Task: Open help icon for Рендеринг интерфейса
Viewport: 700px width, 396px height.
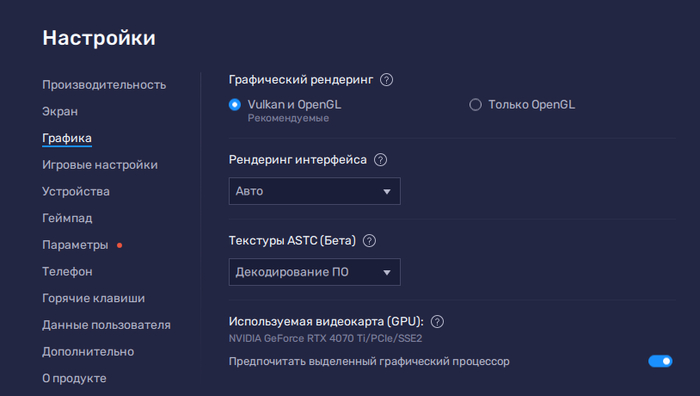Action: pos(380,160)
